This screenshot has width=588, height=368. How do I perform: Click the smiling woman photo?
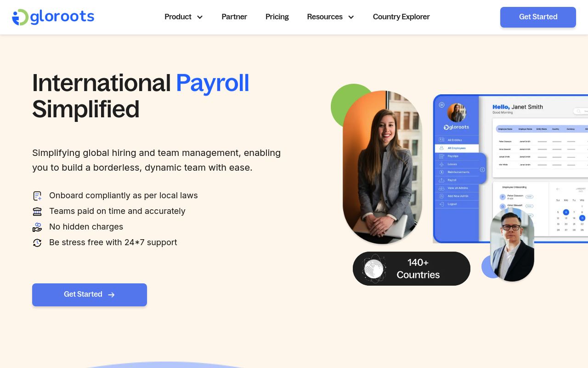coord(382,167)
